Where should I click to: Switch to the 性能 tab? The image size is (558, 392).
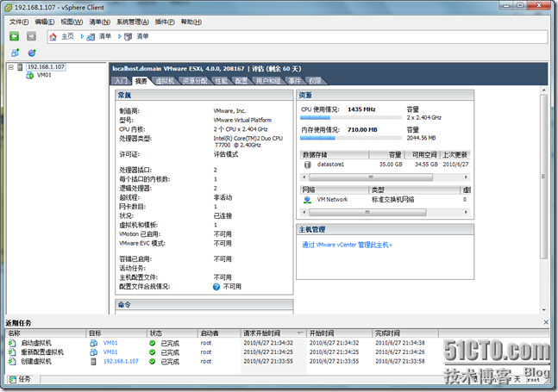coord(221,81)
